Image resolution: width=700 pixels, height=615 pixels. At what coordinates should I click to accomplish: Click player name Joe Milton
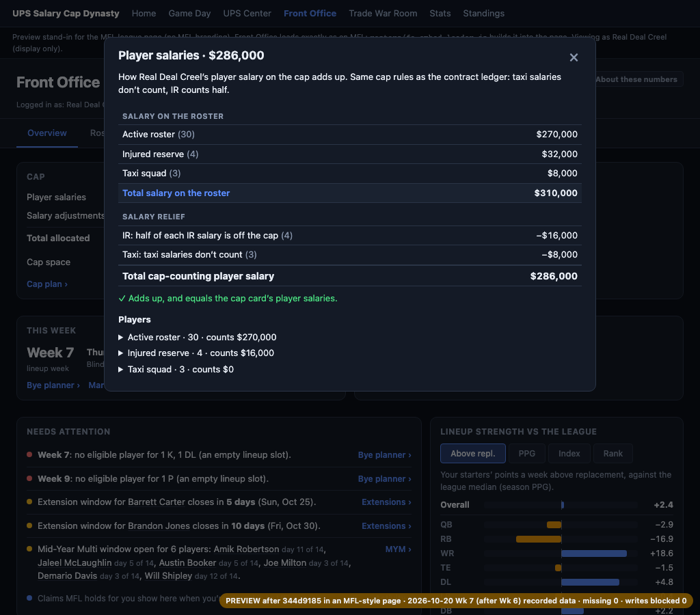click(285, 563)
